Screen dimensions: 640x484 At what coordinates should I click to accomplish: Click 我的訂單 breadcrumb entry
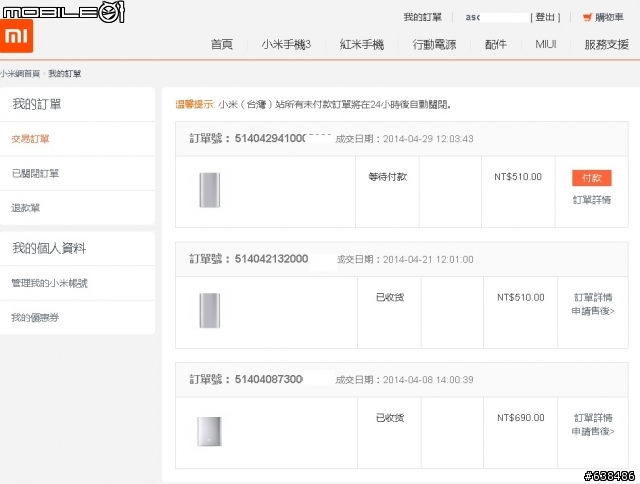pos(64,74)
